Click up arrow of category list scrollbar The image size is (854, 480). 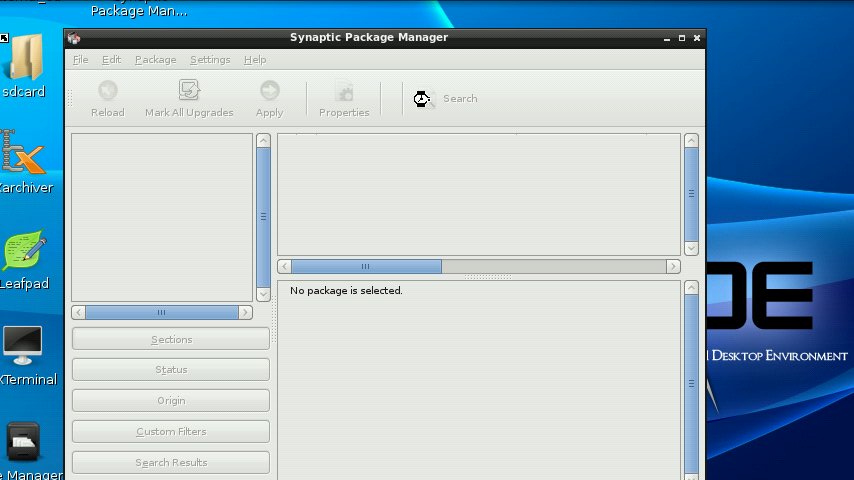click(264, 141)
